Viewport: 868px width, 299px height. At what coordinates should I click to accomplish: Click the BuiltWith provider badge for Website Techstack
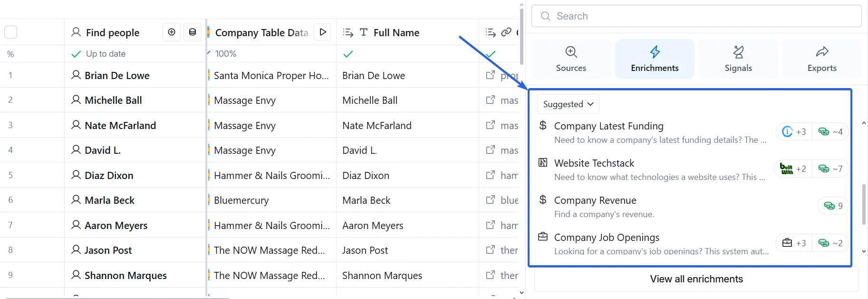point(793,169)
